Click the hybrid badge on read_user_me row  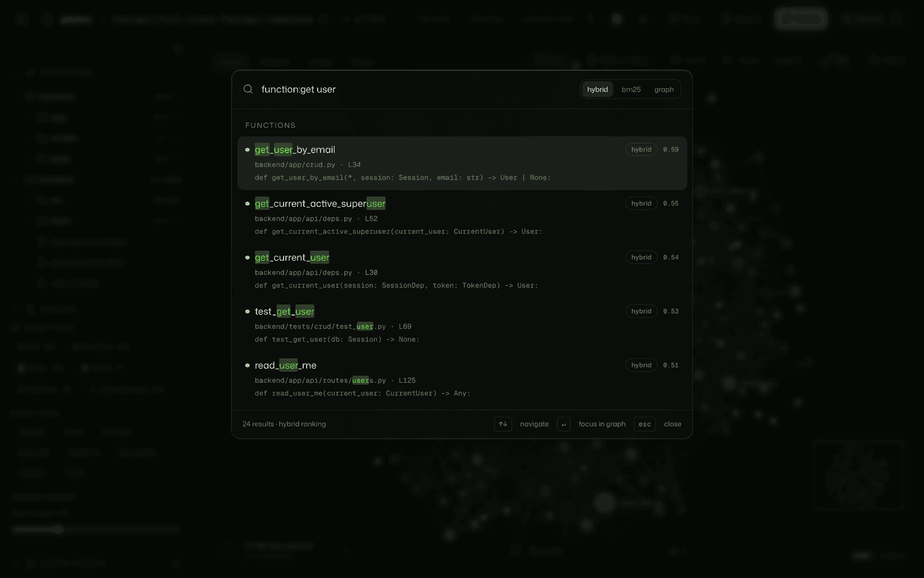(641, 365)
